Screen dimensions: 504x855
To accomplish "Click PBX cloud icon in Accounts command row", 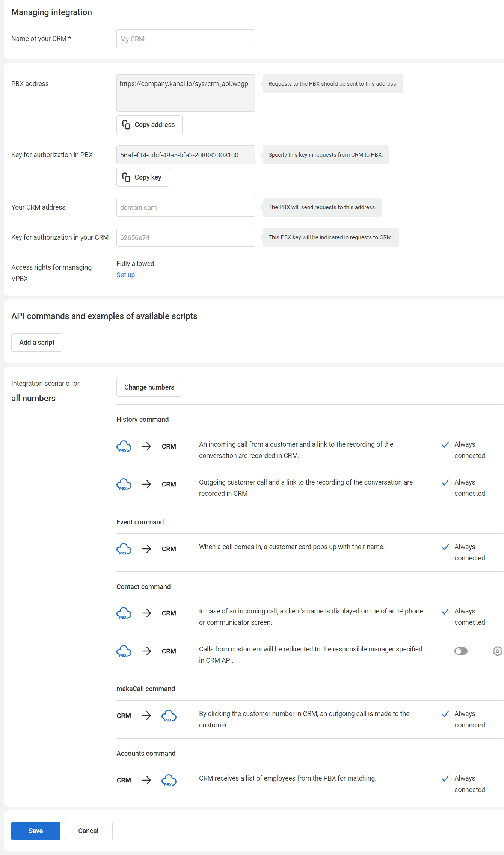I will tap(169, 780).
